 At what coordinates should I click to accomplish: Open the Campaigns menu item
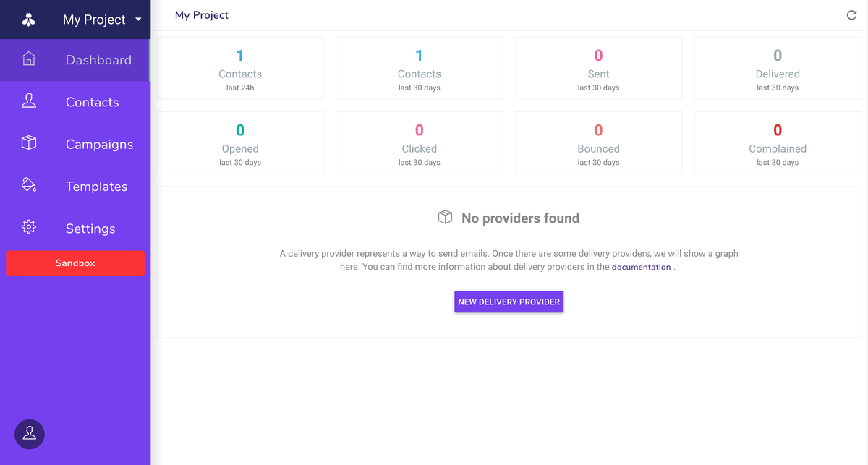pyautogui.click(x=99, y=144)
